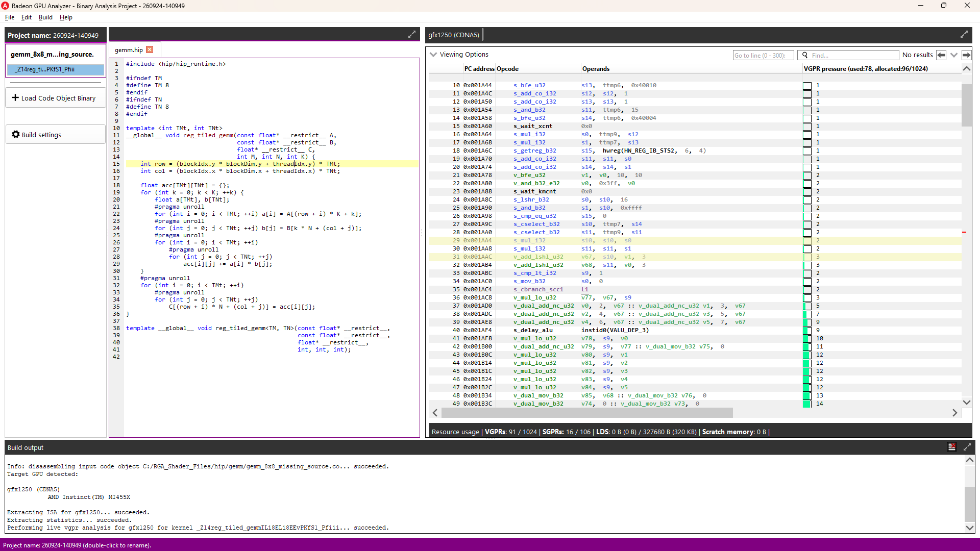Click the disassembly vertical scrollbar thumb
980x551 pixels.
point(966,105)
